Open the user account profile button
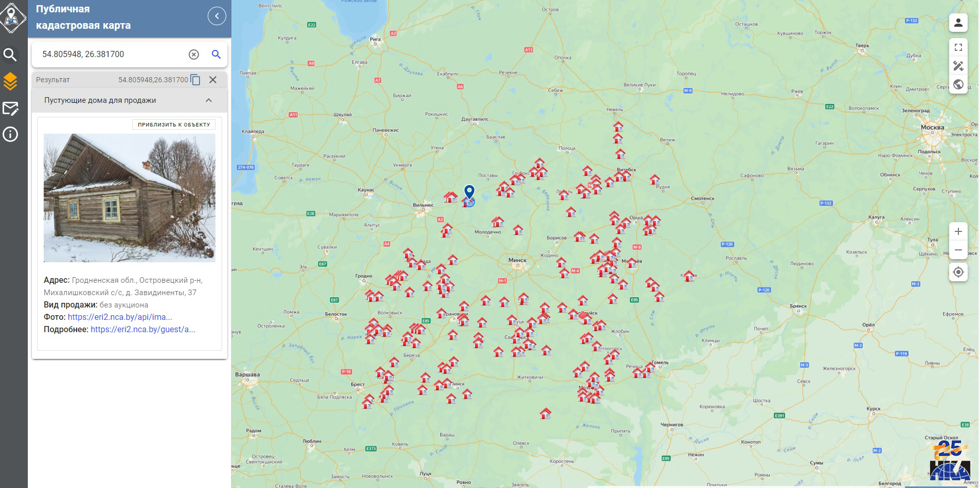 (x=958, y=23)
